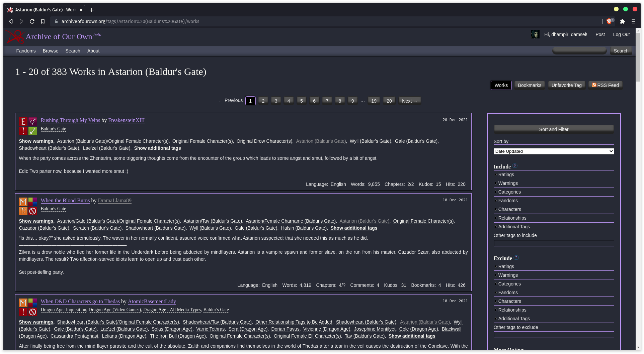This screenshot has height=354, width=644.
Task: Go back using the browser back arrow
Action: [11, 21]
